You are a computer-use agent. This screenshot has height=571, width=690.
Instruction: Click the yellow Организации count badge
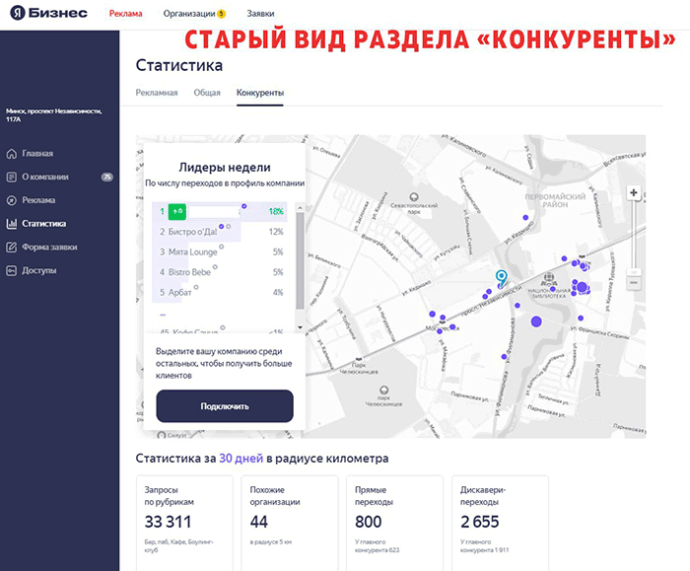click(x=221, y=14)
